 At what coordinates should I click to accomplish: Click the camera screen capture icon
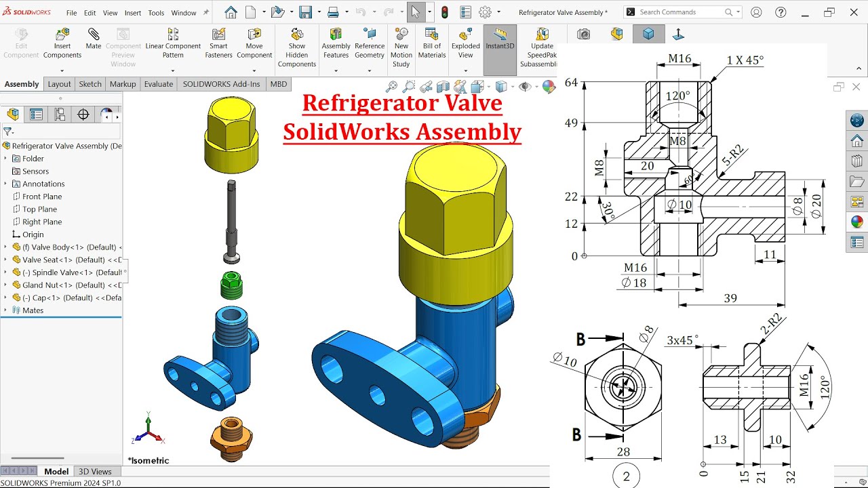(583, 34)
